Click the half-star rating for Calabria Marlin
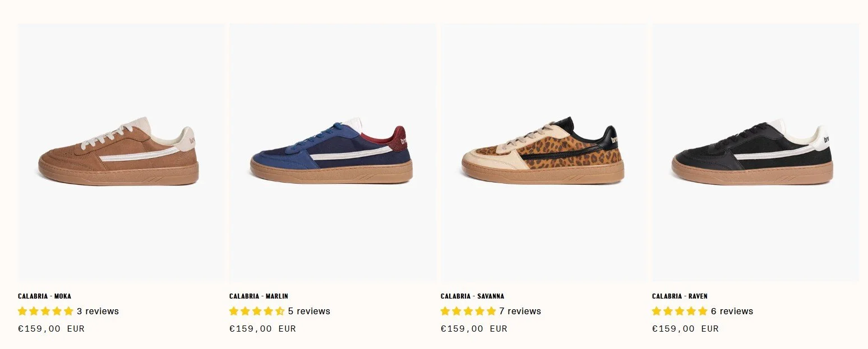 point(257,311)
